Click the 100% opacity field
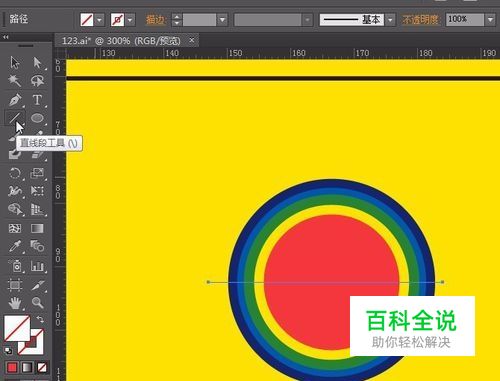This screenshot has width=500, height=381. [465, 20]
